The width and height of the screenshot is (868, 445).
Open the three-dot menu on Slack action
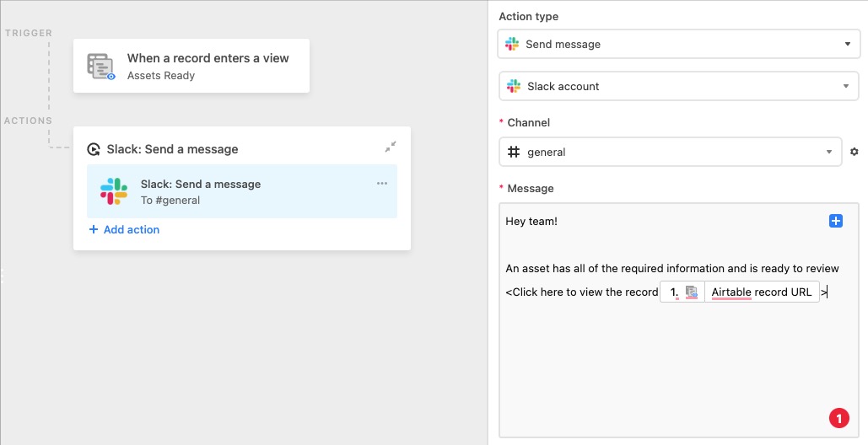tap(382, 184)
